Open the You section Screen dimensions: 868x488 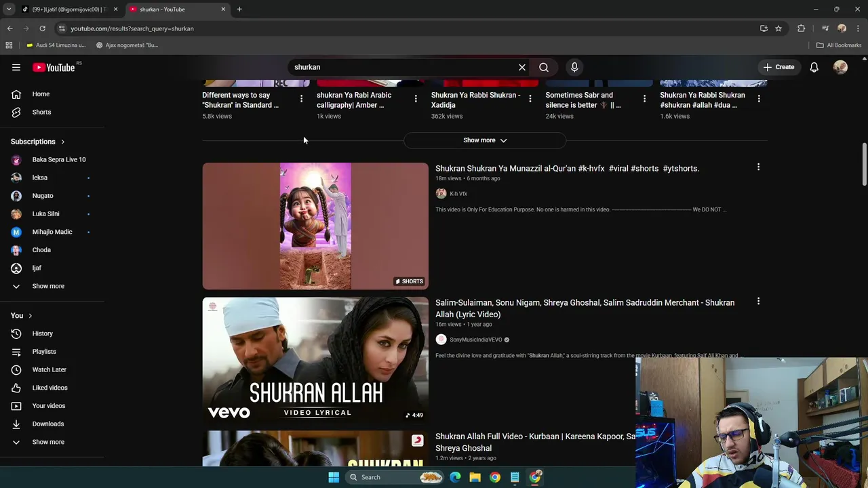click(x=22, y=315)
